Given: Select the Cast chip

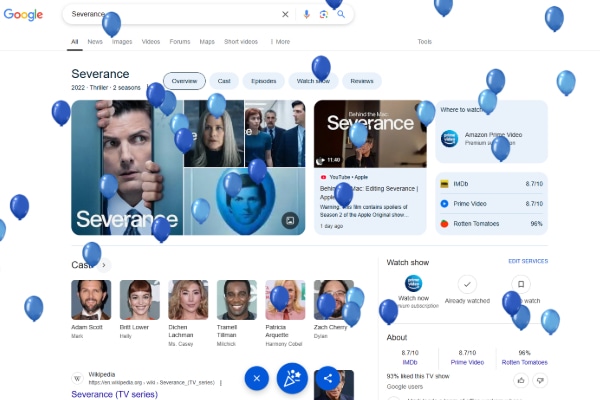Looking at the screenshot, I should click(224, 81).
